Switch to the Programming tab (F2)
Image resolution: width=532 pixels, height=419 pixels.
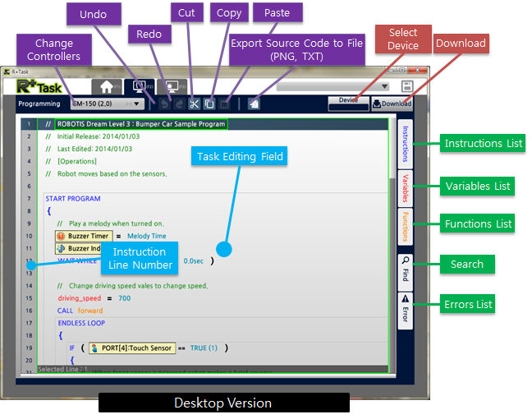pyautogui.click(x=140, y=87)
